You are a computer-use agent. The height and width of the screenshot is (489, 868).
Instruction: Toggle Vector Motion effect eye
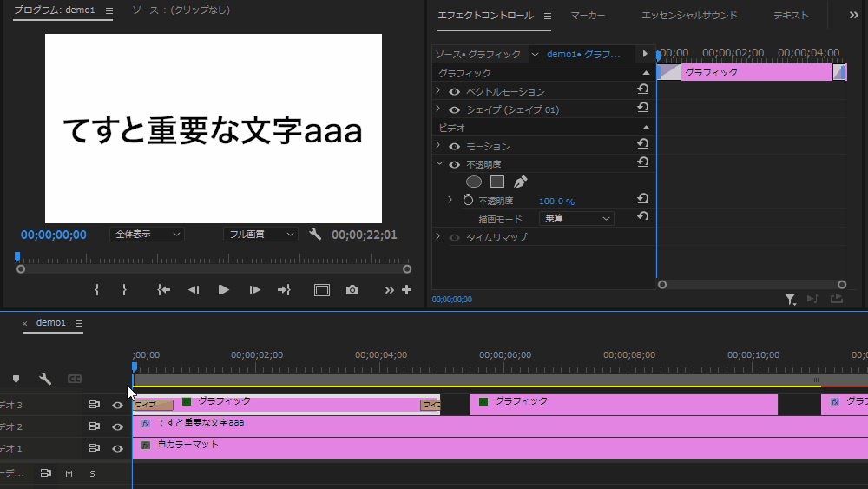455,92
